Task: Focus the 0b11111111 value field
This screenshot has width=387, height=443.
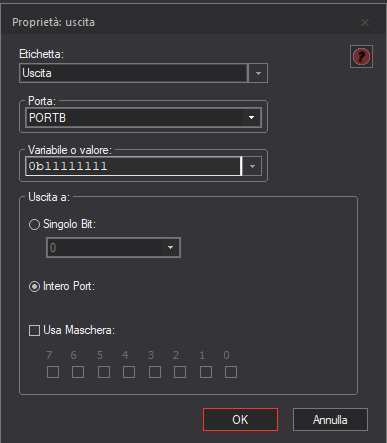Action: pyautogui.click(x=134, y=166)
